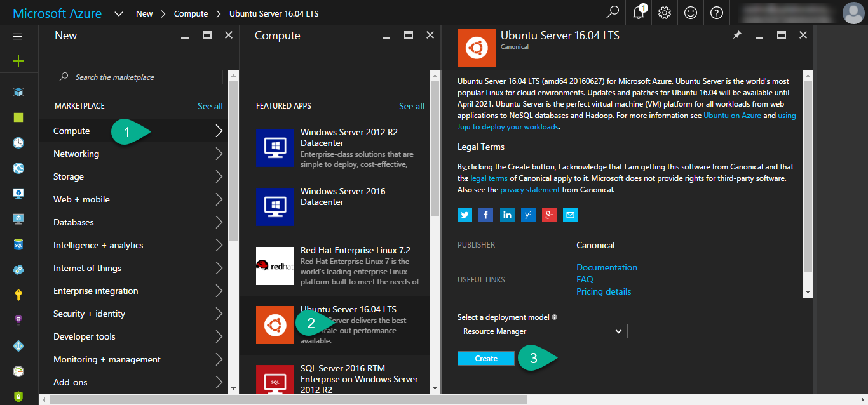Screen dimensions: 868x405
Task: Click the Compute breadcrumb in the header
Action: click(x=191, y=13)
